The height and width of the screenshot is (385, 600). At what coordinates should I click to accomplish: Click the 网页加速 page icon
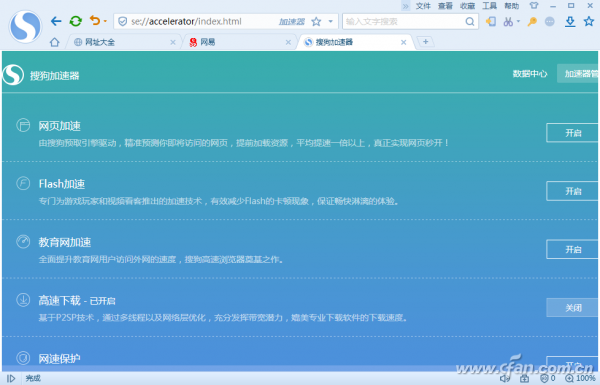(23, 125)
